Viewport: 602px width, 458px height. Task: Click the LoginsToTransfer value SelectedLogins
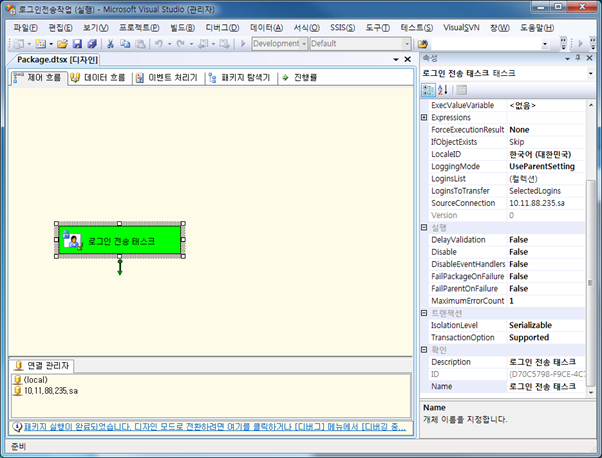[535, 191]
